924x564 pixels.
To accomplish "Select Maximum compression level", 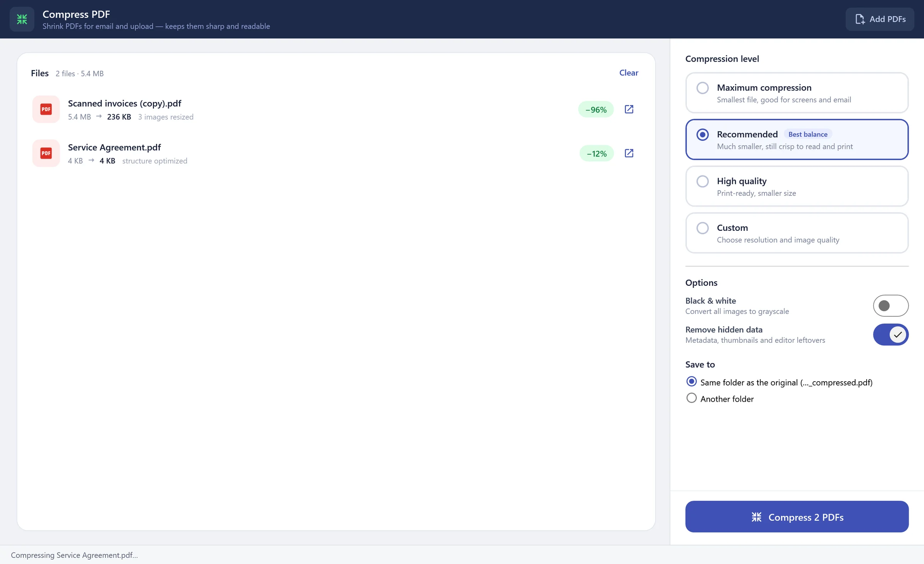I will click(797, 93).
